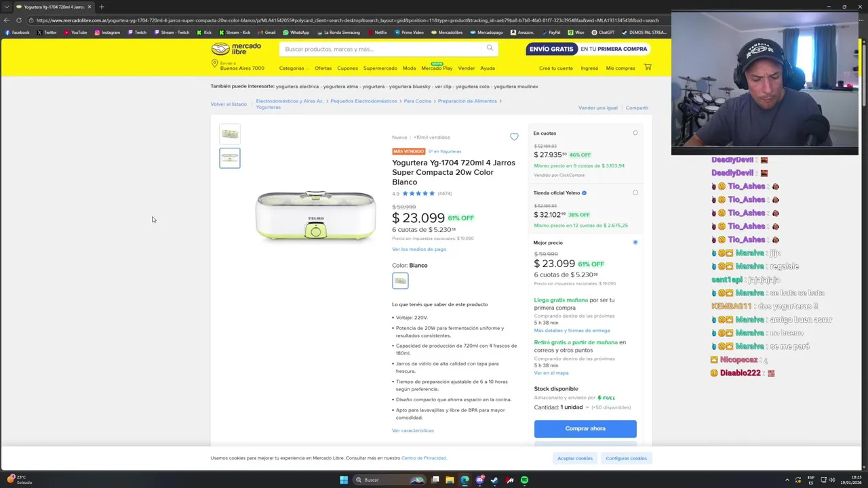The width and height of the screenshot is (868, 488).
Task: Click Envío gratis primera compra banner
Action: tap(589, 49)
